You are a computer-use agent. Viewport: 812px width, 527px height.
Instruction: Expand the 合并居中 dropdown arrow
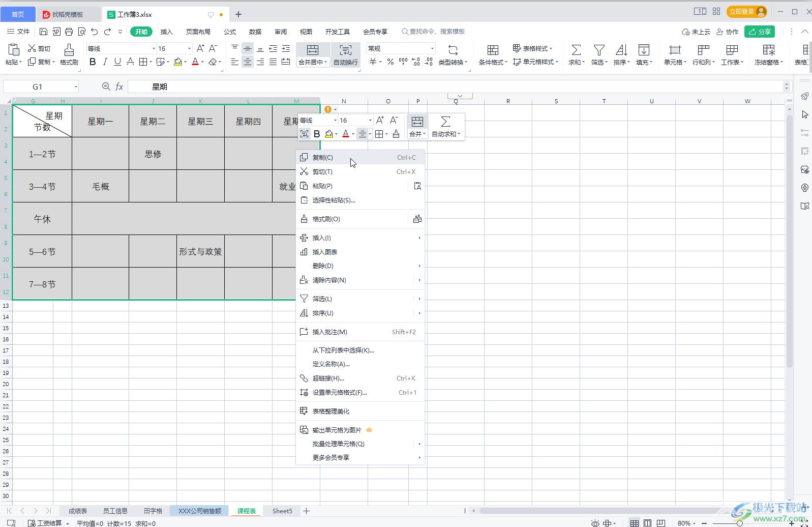326,62
